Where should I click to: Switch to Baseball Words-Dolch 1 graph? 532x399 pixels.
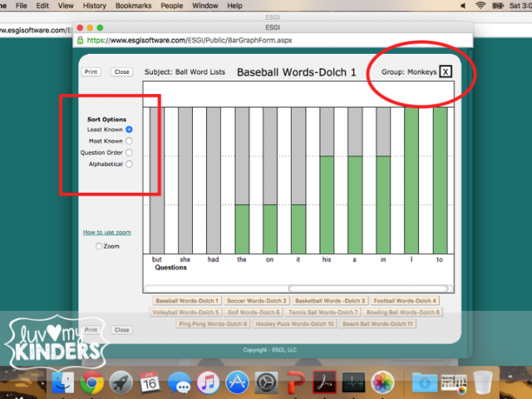(x=187, y=301)
